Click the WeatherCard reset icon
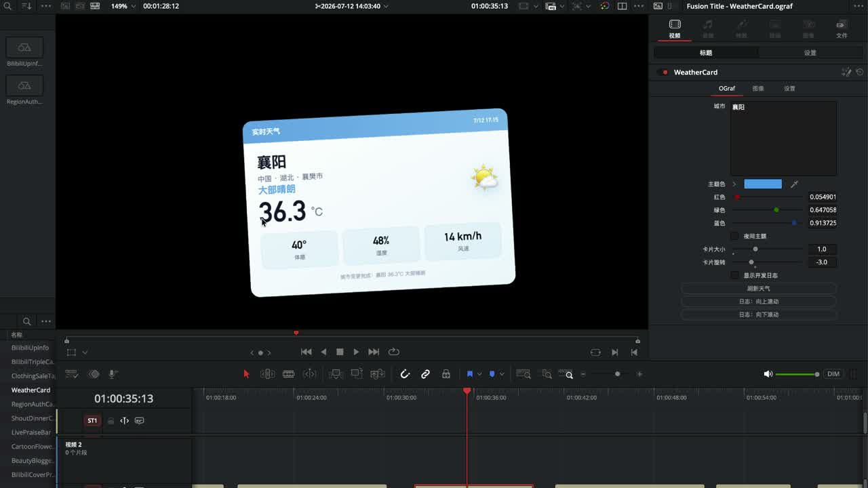Screen dimensions: 868x488 (860, 72)
